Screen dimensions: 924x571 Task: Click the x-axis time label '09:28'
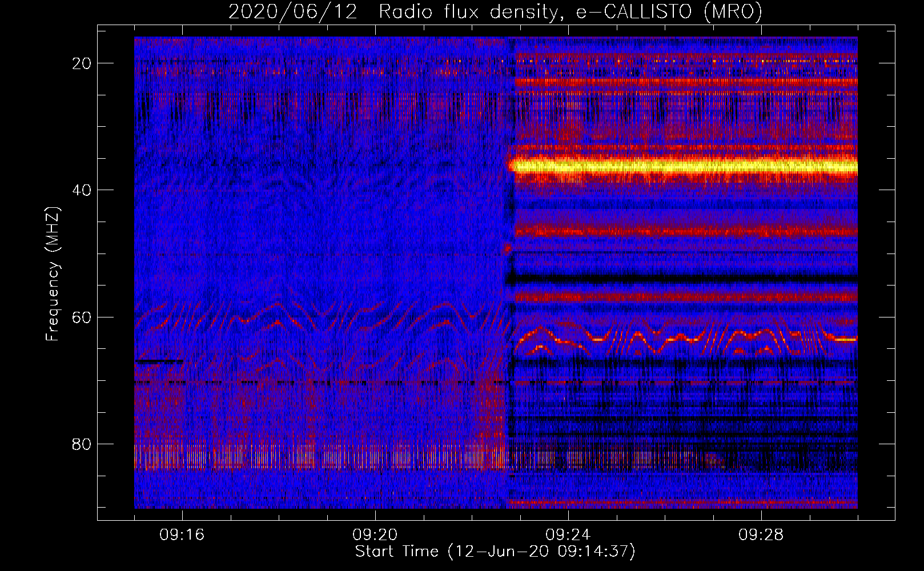(x=761, y=535)
